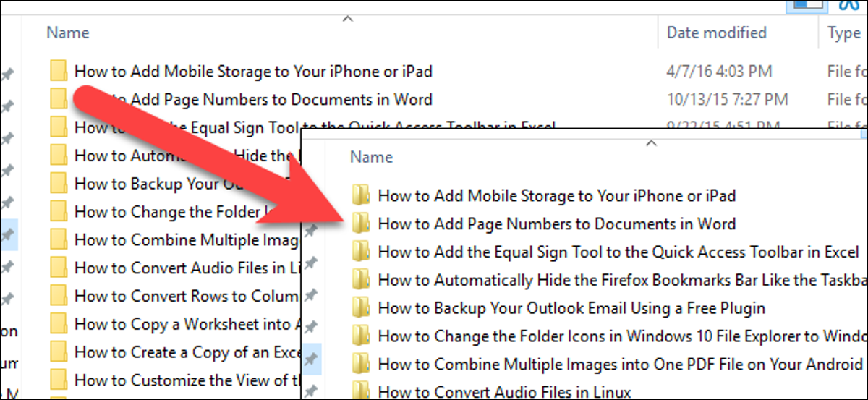Image resolution: width=868 pixels, height=400 pixels.
Task: Click folder icon for Combine Multiple Images into One PDF
Action: 362,364
